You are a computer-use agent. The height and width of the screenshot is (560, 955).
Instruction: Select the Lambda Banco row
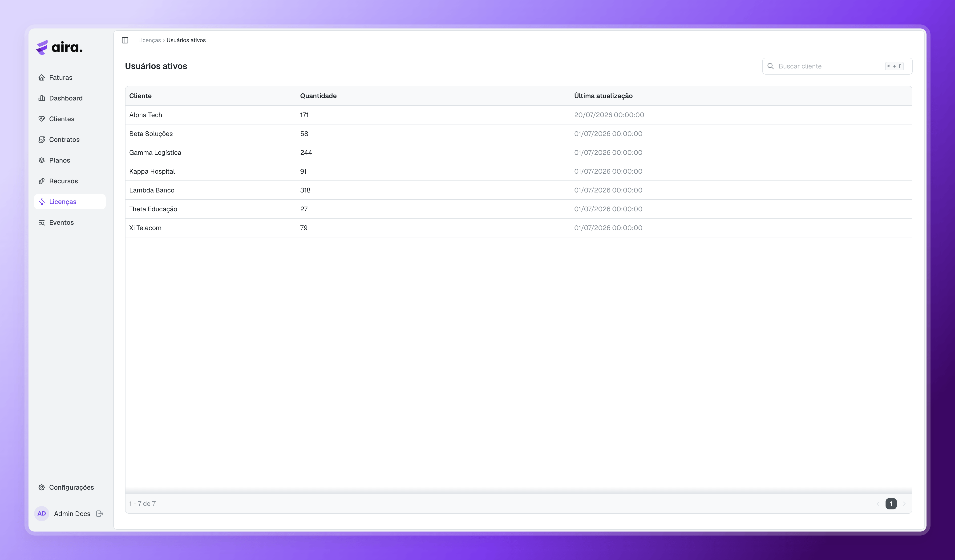coord(518,190)
